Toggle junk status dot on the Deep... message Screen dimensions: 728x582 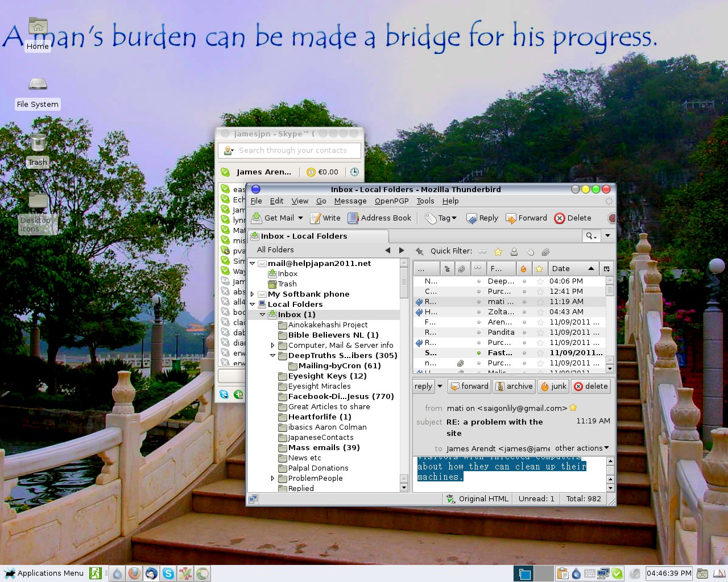point(524,281)
